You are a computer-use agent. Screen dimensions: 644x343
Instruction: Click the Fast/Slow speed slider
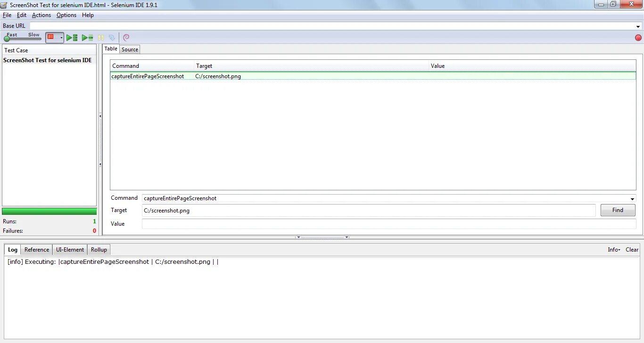click(22, 38)
